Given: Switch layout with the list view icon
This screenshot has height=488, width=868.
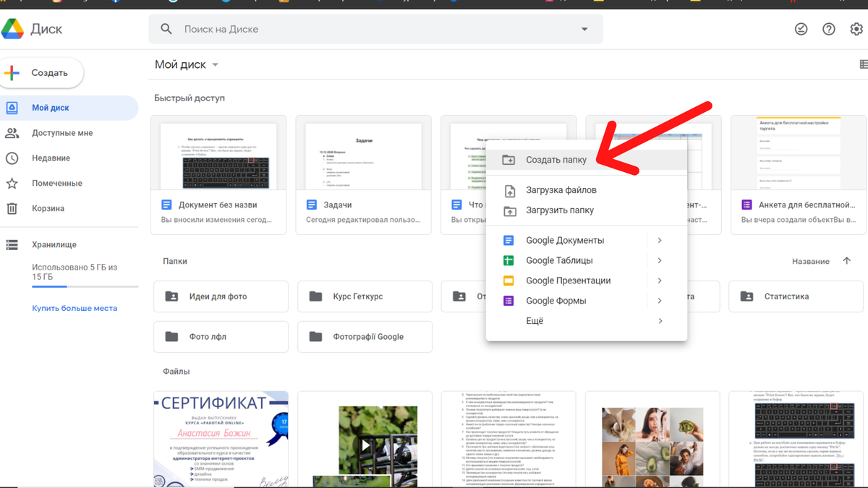Looking at the screenshot, I should pos(863,64).
